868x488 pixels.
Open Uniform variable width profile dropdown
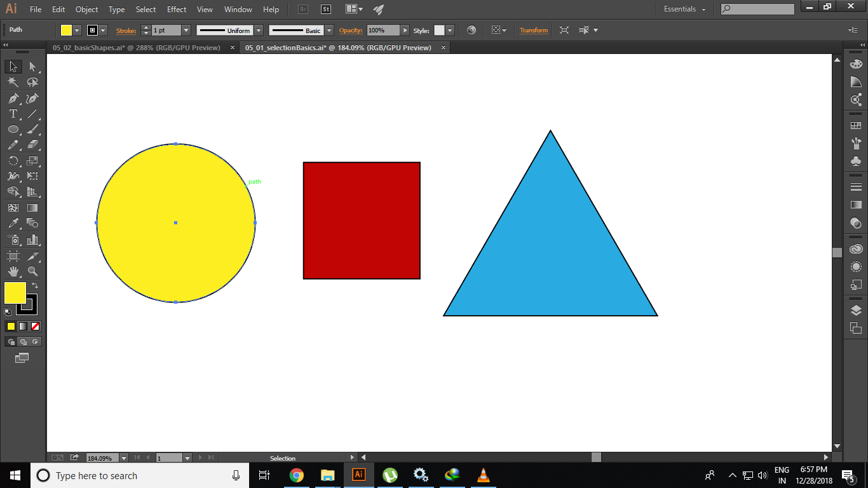click(x=259, y=30)
